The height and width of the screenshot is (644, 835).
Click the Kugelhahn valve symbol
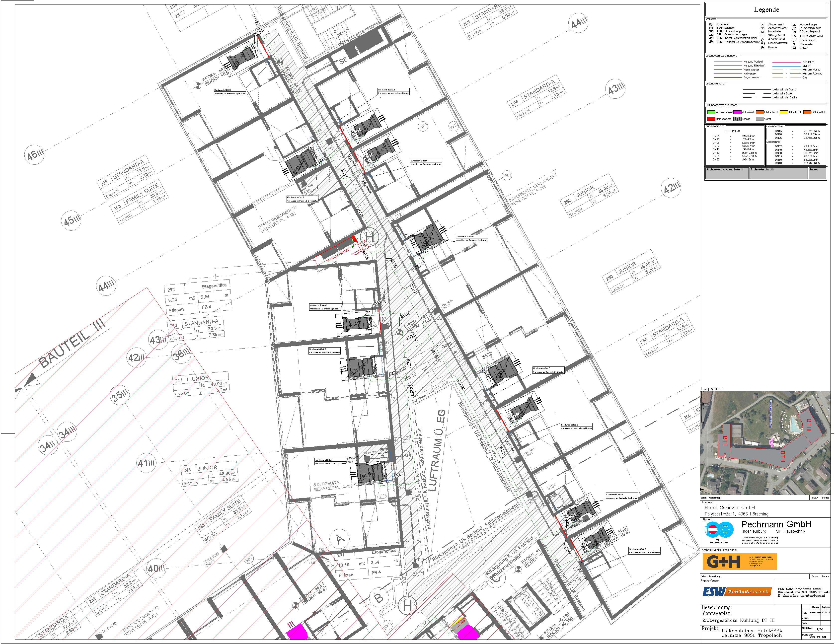pyautogui.click(x=762, y=32)
